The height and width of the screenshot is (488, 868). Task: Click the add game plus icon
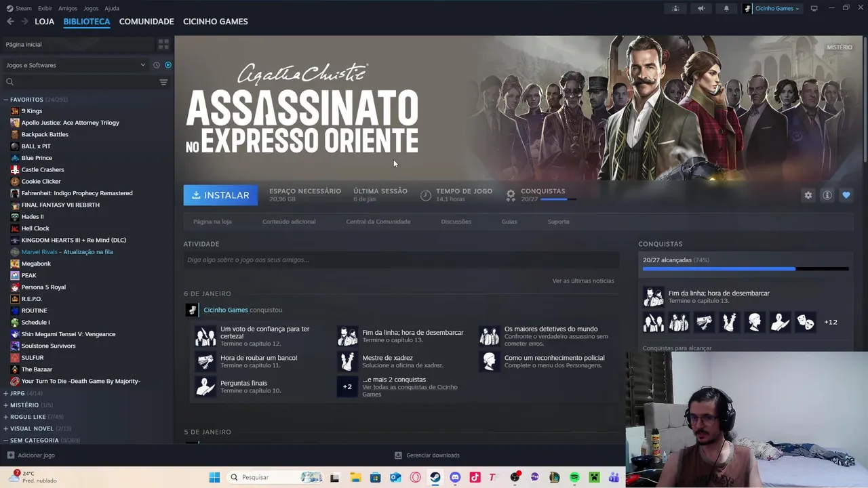(10, 455)
